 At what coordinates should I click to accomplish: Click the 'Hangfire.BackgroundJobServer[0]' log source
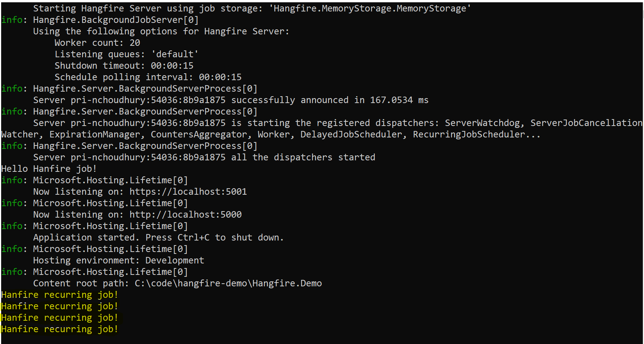[115, 20]
